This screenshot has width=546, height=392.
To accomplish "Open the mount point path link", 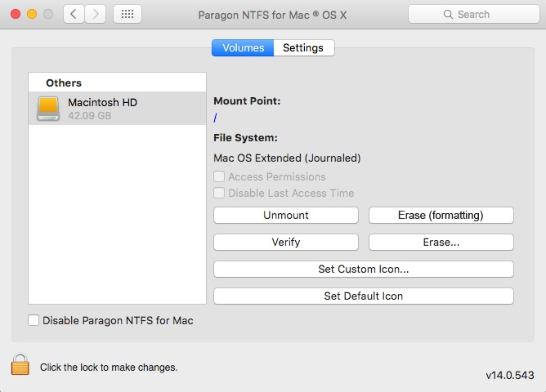I will coord(215,118).
